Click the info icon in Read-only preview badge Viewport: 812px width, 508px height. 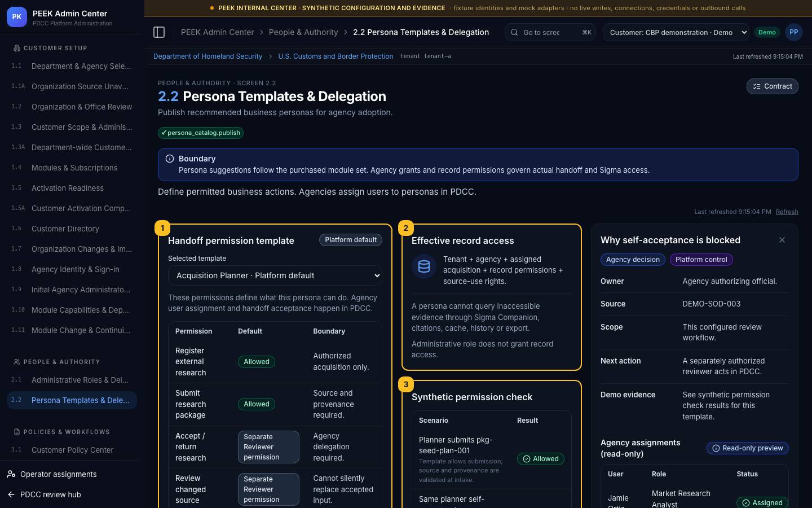[716, 448]
